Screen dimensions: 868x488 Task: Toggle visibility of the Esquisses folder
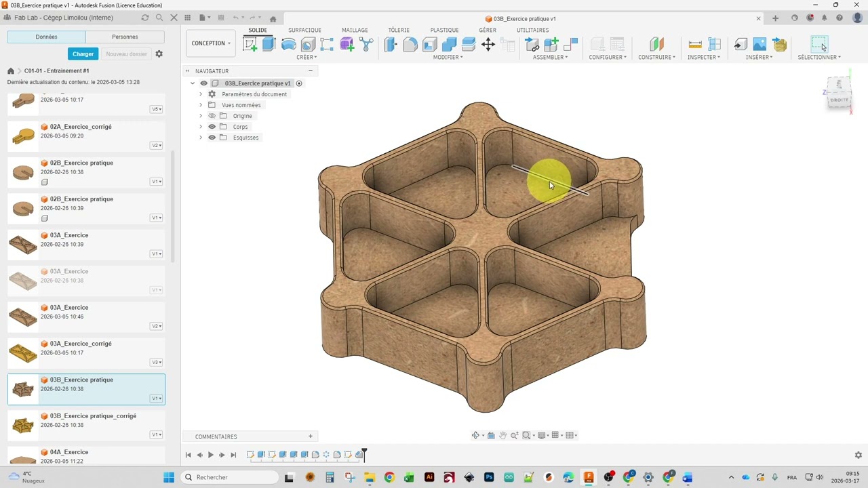click(x=212, y=138)
